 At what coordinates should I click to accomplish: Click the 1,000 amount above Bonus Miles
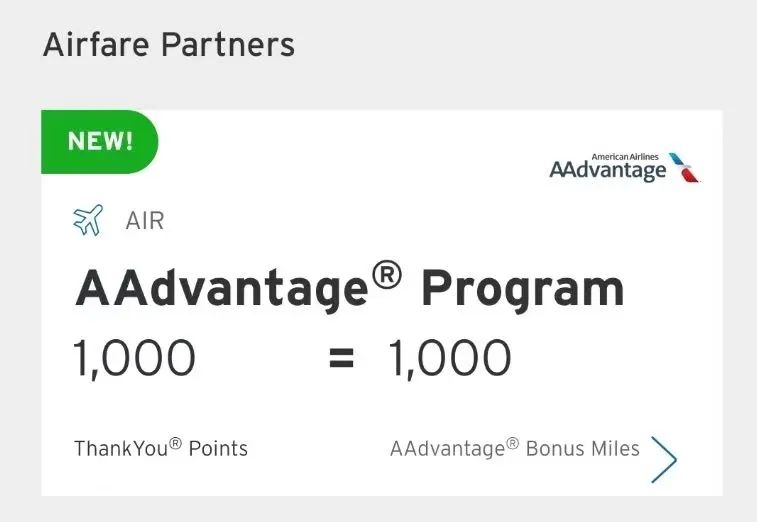tap(449, 358)
